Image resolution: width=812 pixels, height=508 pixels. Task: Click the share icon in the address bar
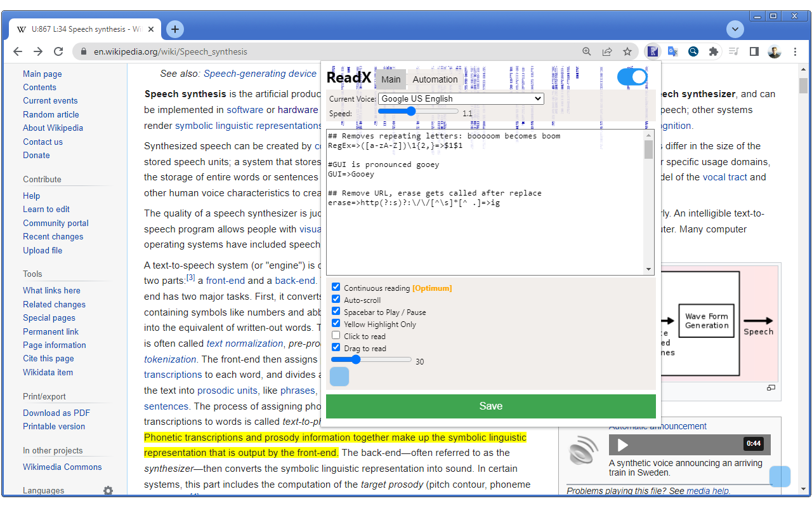(607, 51)
